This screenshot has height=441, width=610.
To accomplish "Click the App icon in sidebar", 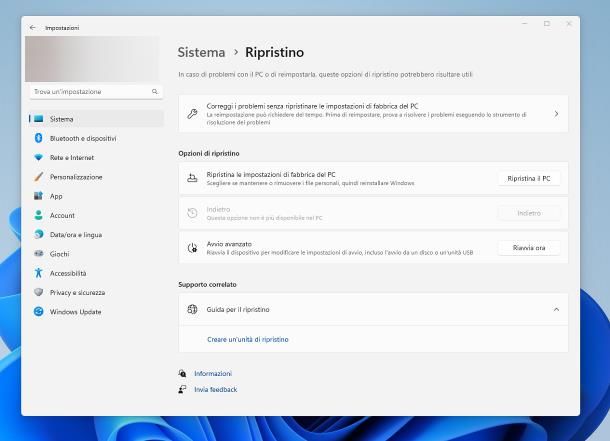I will tap(39, 196).
